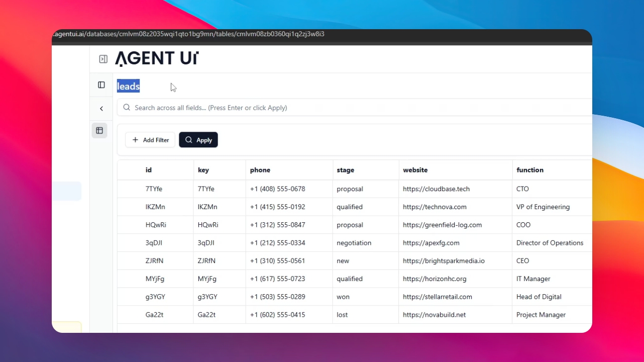Select the id column header
Screen dimensions: 644x362
tap(149, 170)
